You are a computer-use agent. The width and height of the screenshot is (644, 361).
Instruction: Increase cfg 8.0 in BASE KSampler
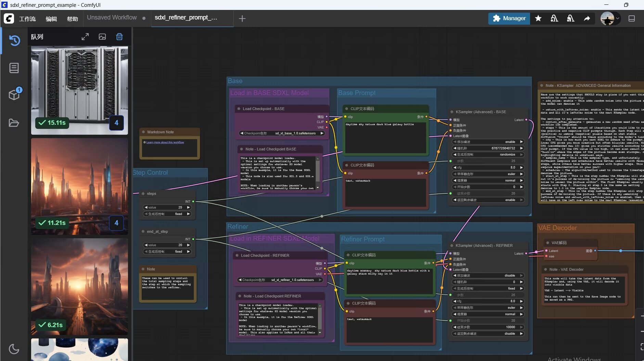pyautogui.click(x=521, y=168)
